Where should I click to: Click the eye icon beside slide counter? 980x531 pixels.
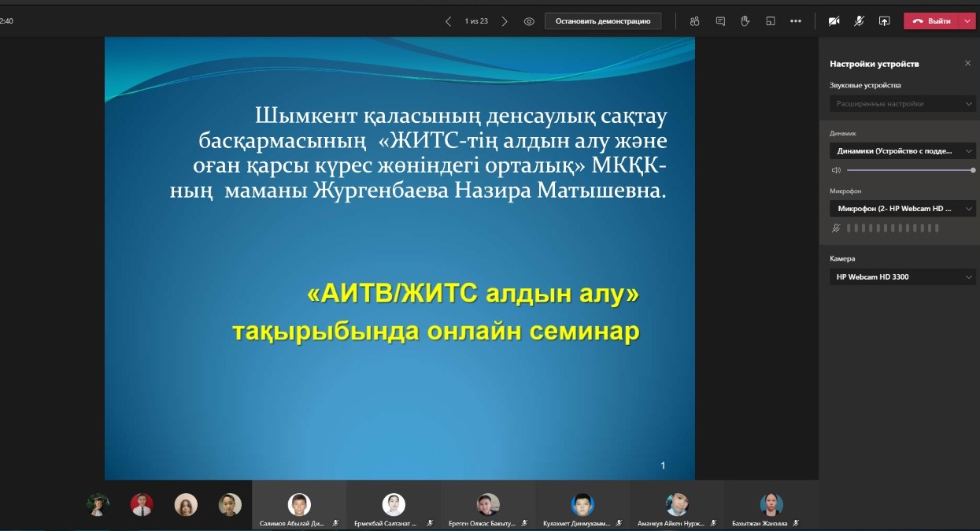[x=529, y=21]
